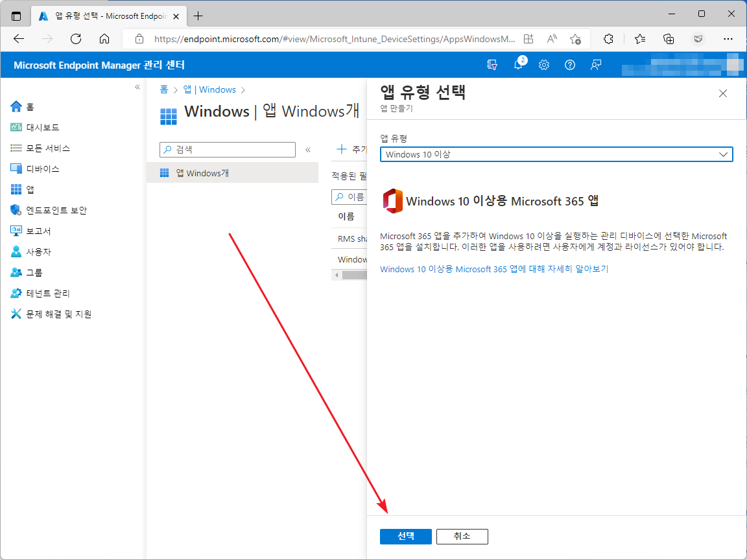Image resolution: width=747 pixels, height=560 pixels.
Task: Open the browser profile icon
Action: 698,39
